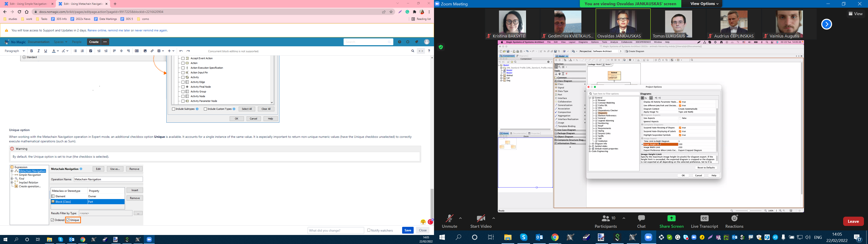The width and height of the screenshot is (868, 244).
Task: Open Zoom View Options dropdown
Action: click(x=704, y=4)
